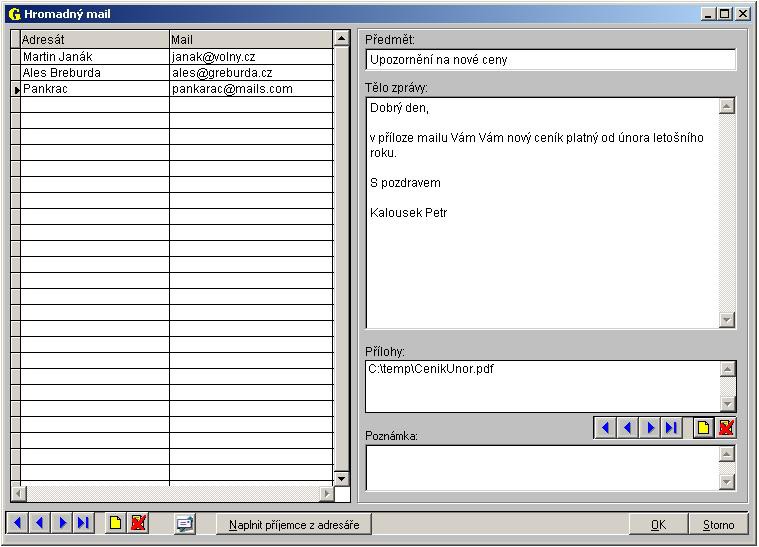The height and width of the screenshot is (547, 759).
Task: Click the Adresát column header
Action: 95,39
